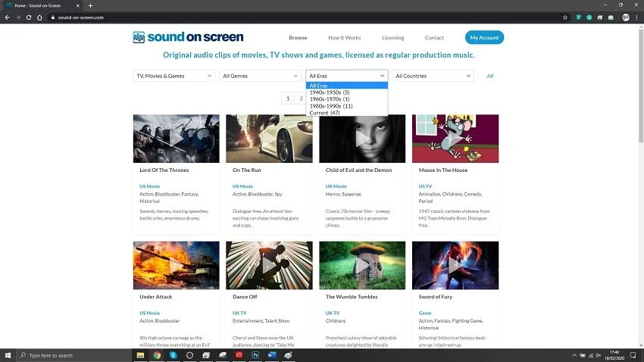
Task: Open the Chrome profile avatar
Action: point(626,17)
